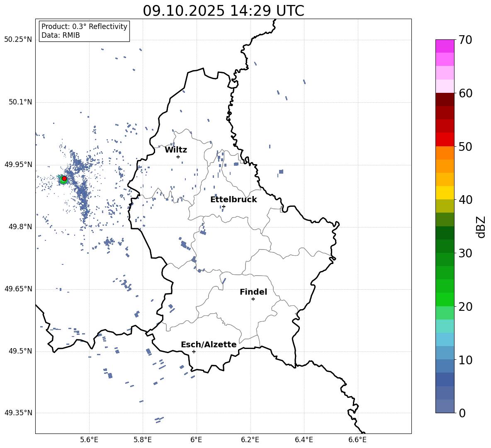Click the 5.6°E longitude label
Image resolution: width=491 pixels, height=448 pixels.
coord(89,440)
